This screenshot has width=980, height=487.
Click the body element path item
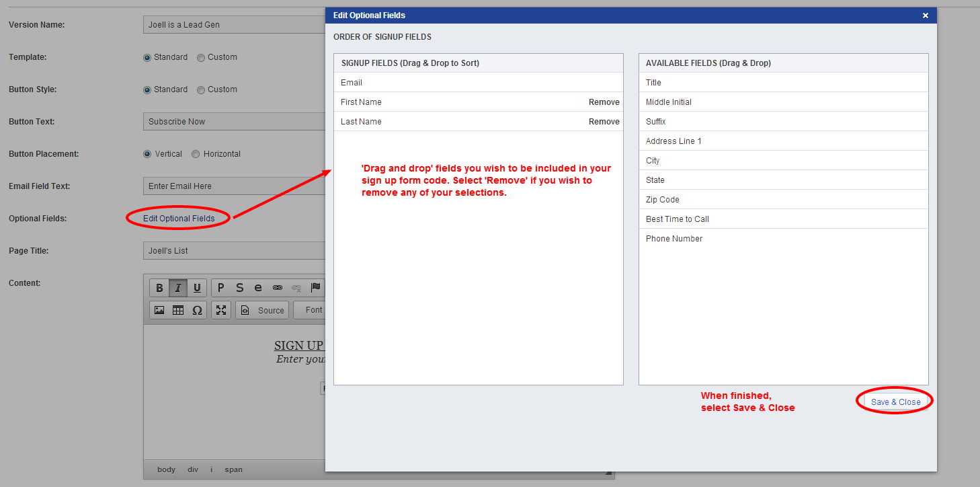(166, 470)
